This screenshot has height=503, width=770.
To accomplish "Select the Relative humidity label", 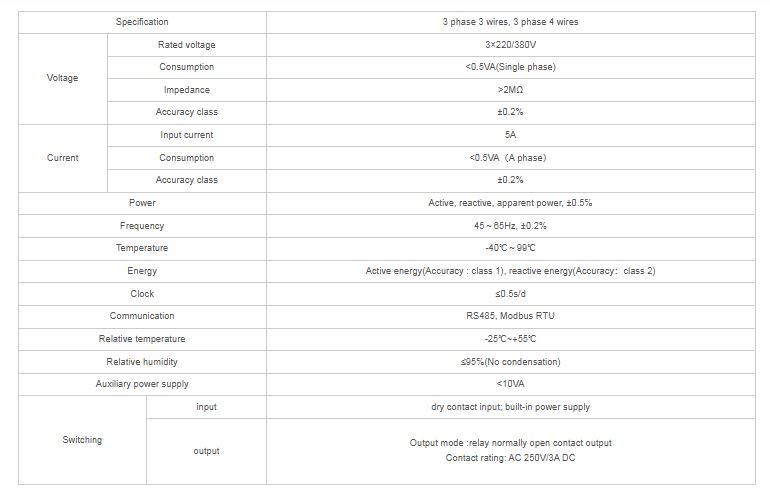I will pos(142,362).
